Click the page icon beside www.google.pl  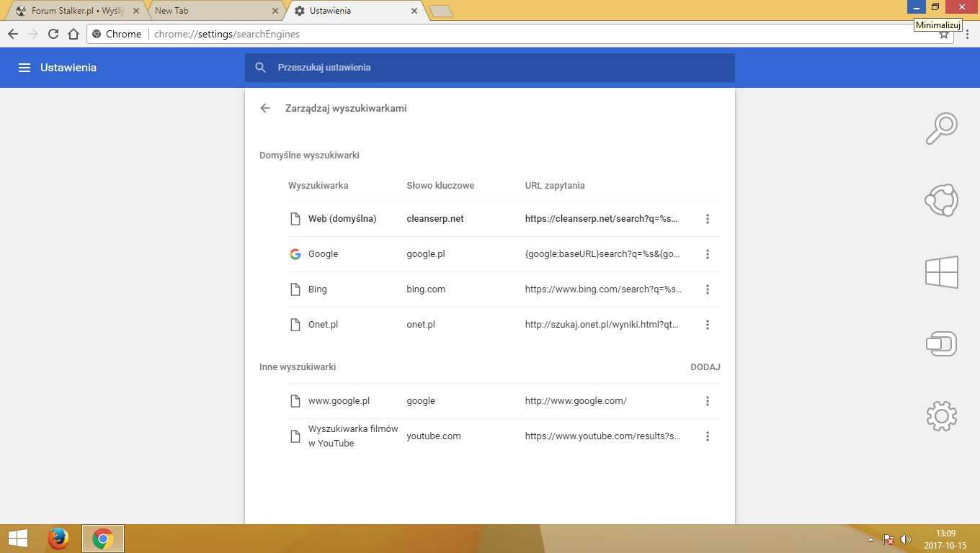click(x=295, y=401)
